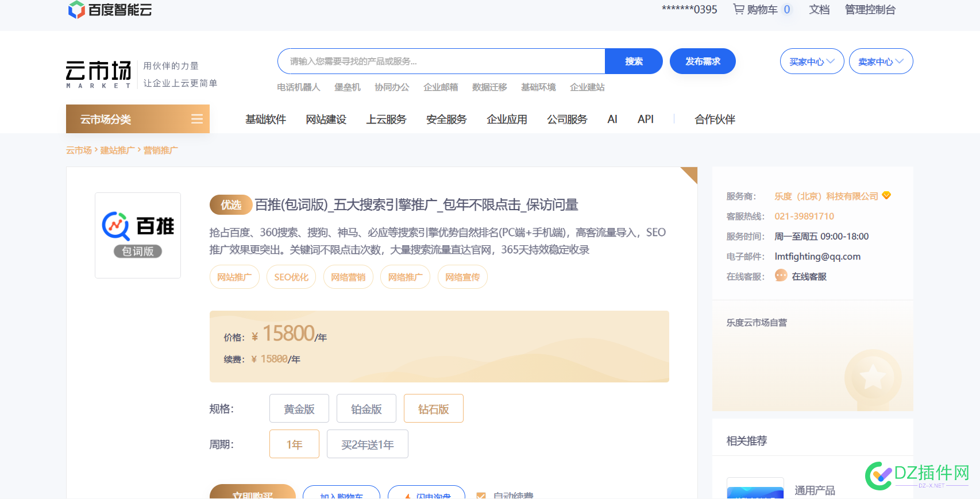Toggle the 自动续费 checkbox
The width and height of the screenshot is (980, 499).
[481, 496]
